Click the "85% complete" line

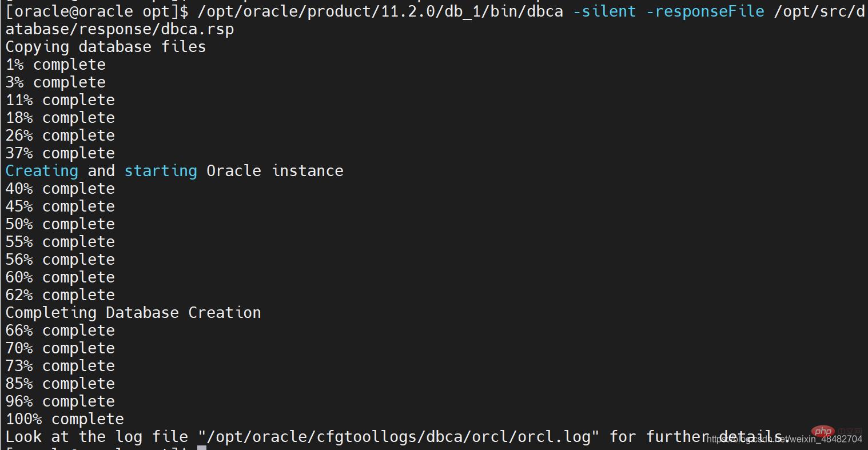60,383
